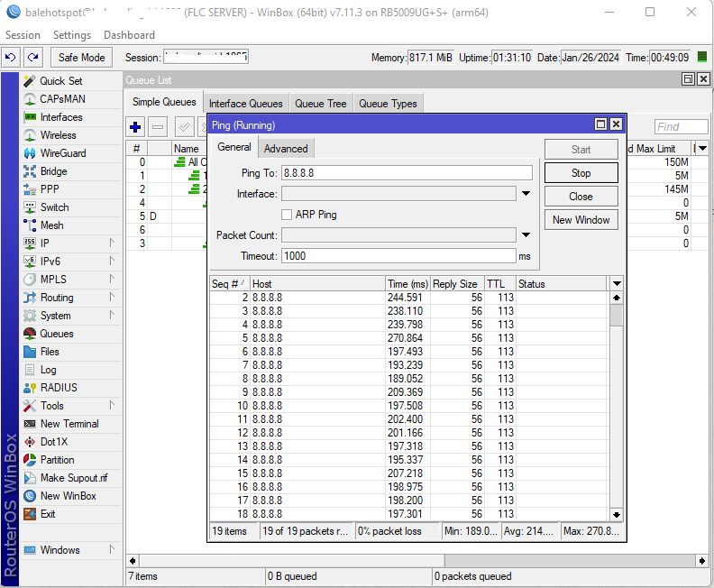Switch to Queue Tree tab
This screenshot has width=714, height=588.
coord(321,104)
